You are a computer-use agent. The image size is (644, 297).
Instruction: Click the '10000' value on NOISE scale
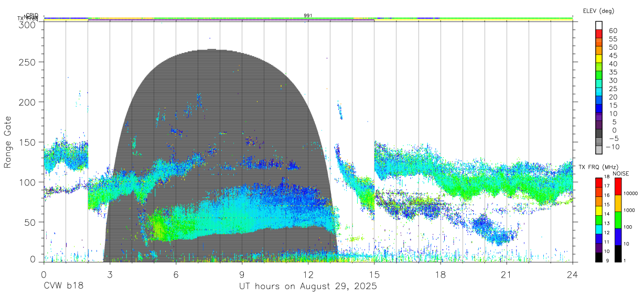[x=631, y=193]
